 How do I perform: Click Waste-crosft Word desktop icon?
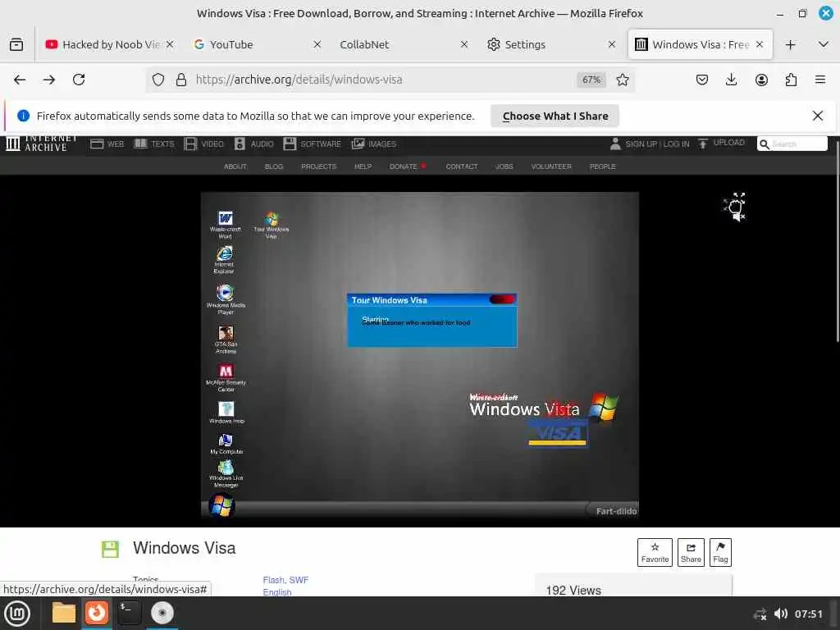[x=226, y=225]
